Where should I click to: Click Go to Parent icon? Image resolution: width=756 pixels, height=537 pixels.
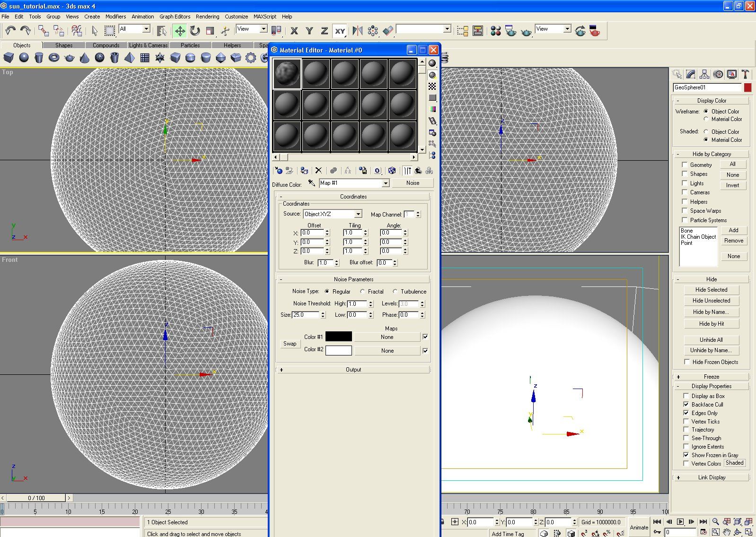418,171
